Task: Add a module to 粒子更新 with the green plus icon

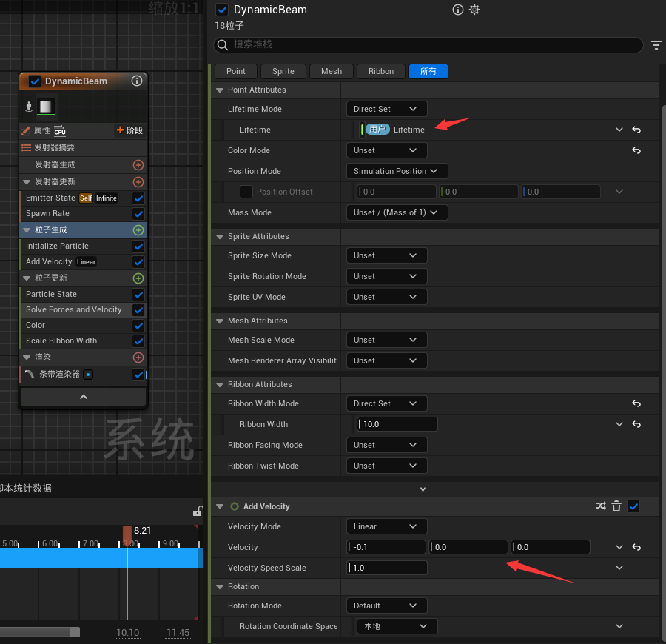Action: pyautogui.click(x=138, y=278)
